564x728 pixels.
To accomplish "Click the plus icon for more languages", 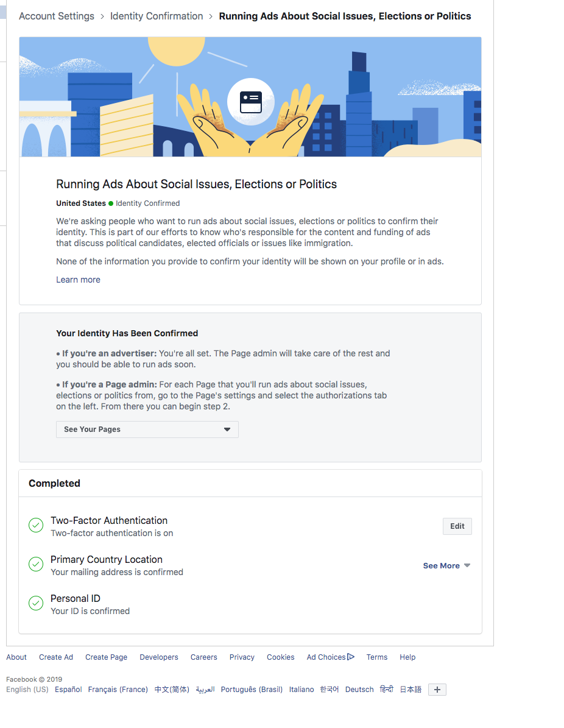I will (x=437, y=690).
